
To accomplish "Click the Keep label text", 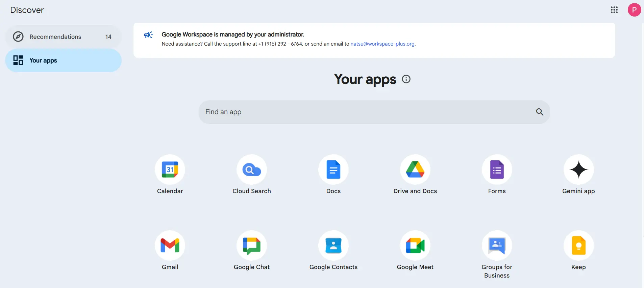I will pyautogui.click(x=578, y=267).
